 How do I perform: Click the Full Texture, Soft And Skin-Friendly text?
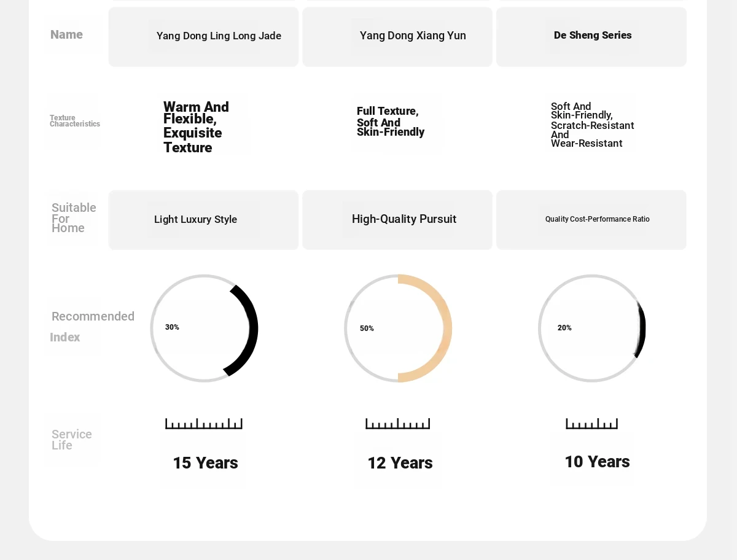pyautogui.click(x=391, y=122)
